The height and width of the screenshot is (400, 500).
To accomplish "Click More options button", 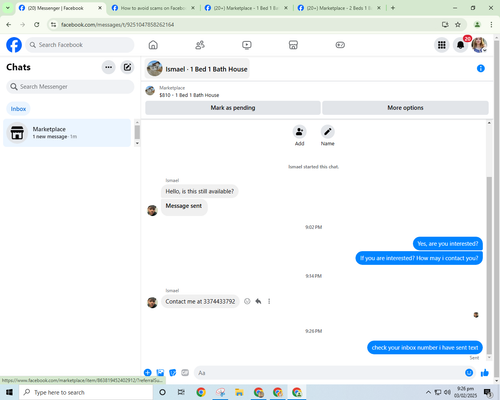I will [405, 108].
